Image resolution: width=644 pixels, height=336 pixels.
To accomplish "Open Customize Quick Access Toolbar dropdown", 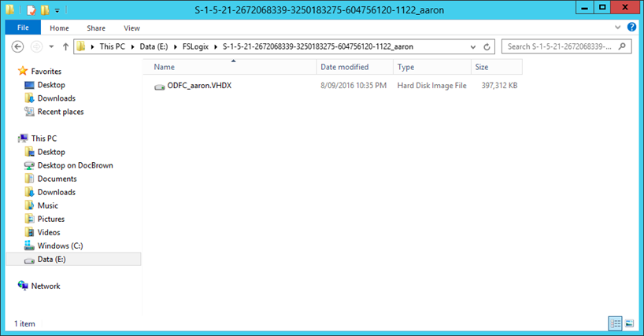I will pos(57,10).
